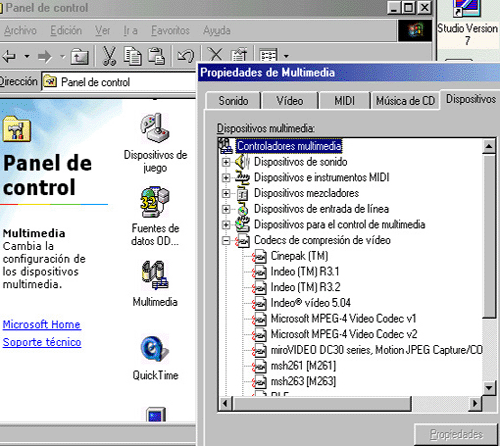Click the Copy toolbar icon
This screenshot has width=500, height=446.
pos(133,56)
